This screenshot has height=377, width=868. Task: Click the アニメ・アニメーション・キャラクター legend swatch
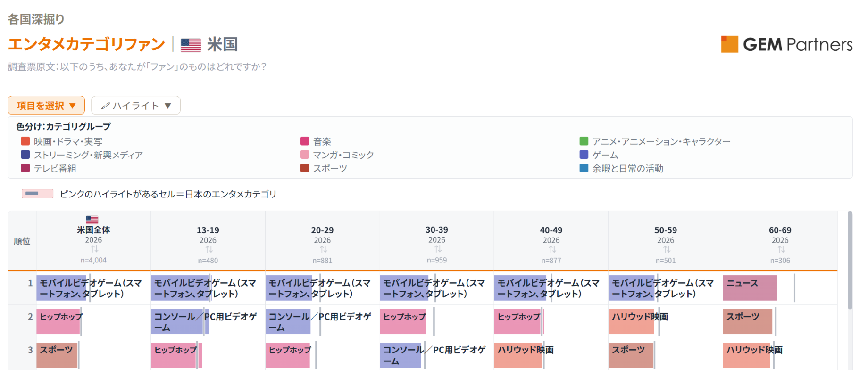pos(584,141)
